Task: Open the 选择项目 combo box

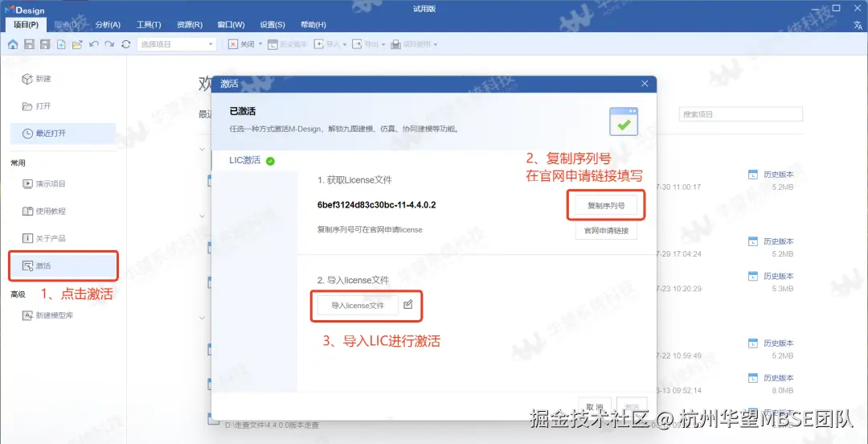Action: coord(177,44)
